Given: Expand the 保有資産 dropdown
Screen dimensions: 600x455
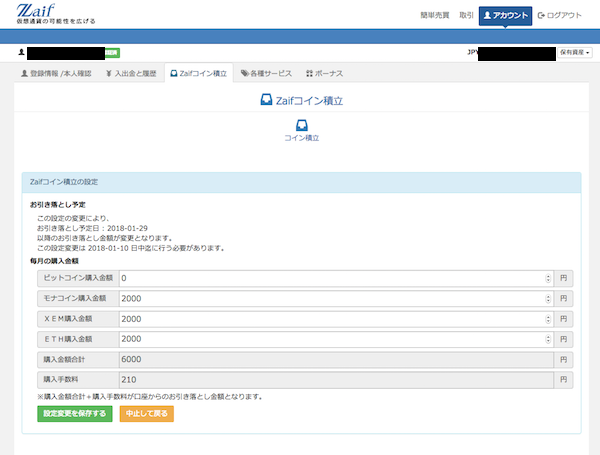Looking at the screenshot, I should pyautogui.click(x=575, y=52).
